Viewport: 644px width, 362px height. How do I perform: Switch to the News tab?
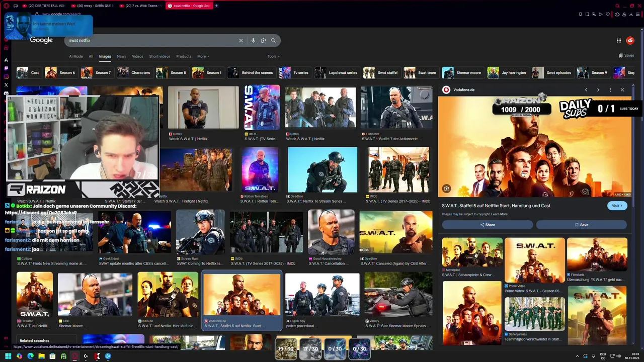[x=121, y=56]
